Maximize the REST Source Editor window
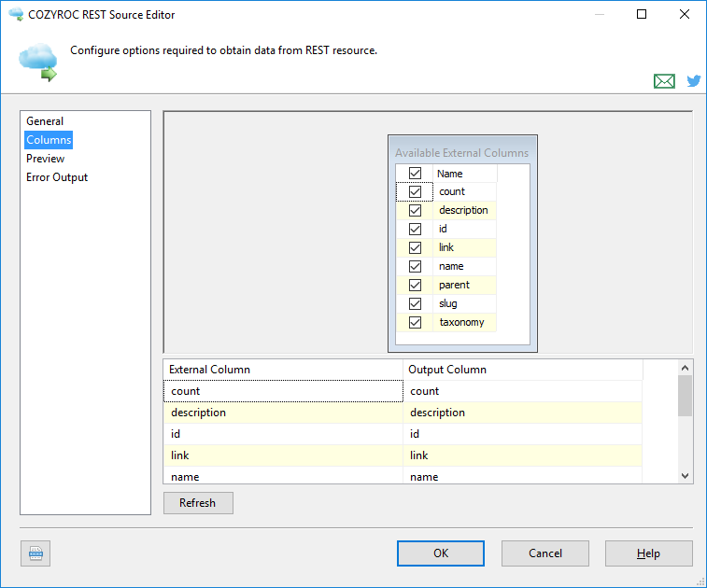 tap(642, 14)
